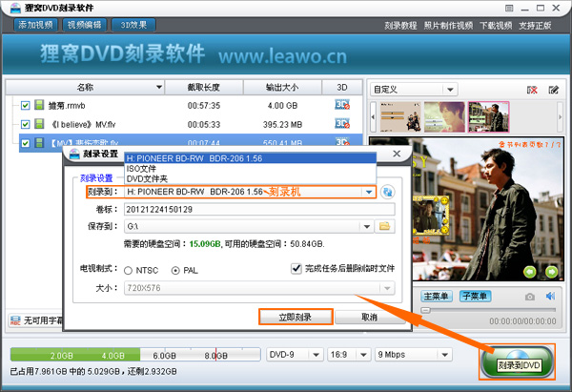Click the 取消 button

[369, 318]
